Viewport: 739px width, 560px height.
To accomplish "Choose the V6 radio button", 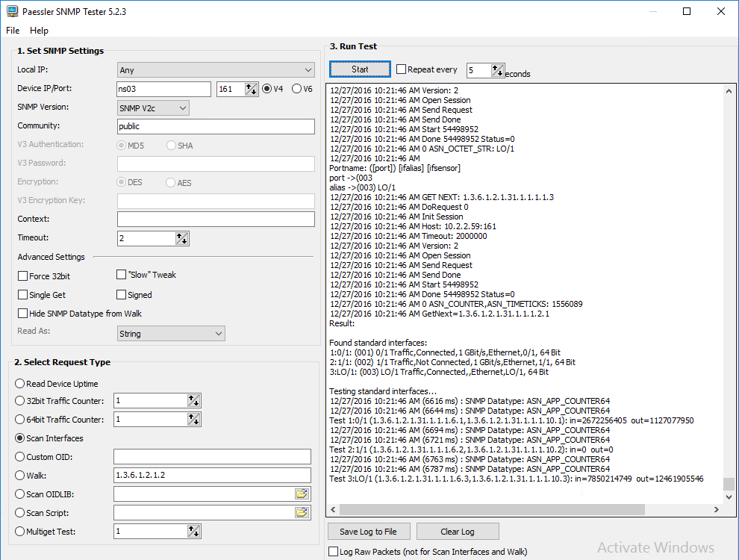I will coord(296,89).
